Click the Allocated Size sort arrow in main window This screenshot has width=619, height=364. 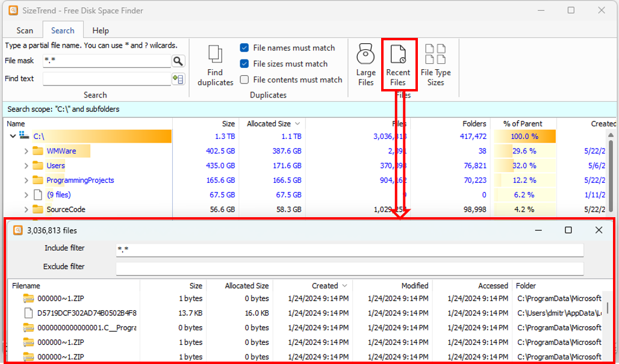297,124
